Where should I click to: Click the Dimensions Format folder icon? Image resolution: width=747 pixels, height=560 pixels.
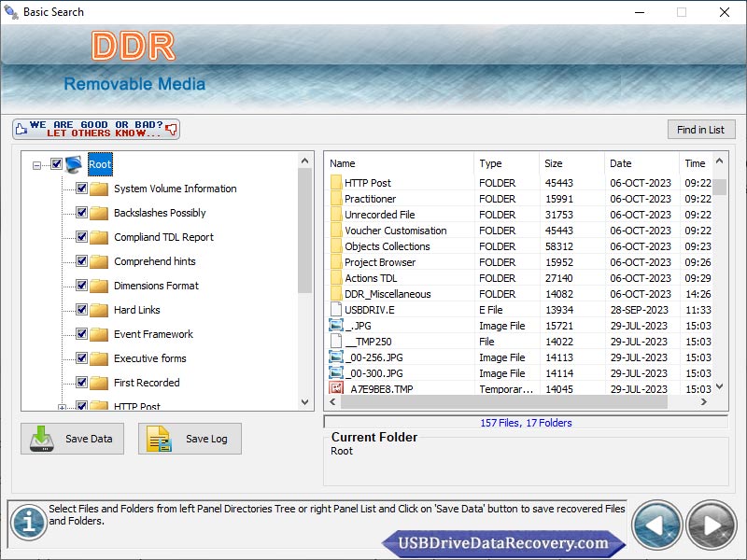click(x=99, y=286)
